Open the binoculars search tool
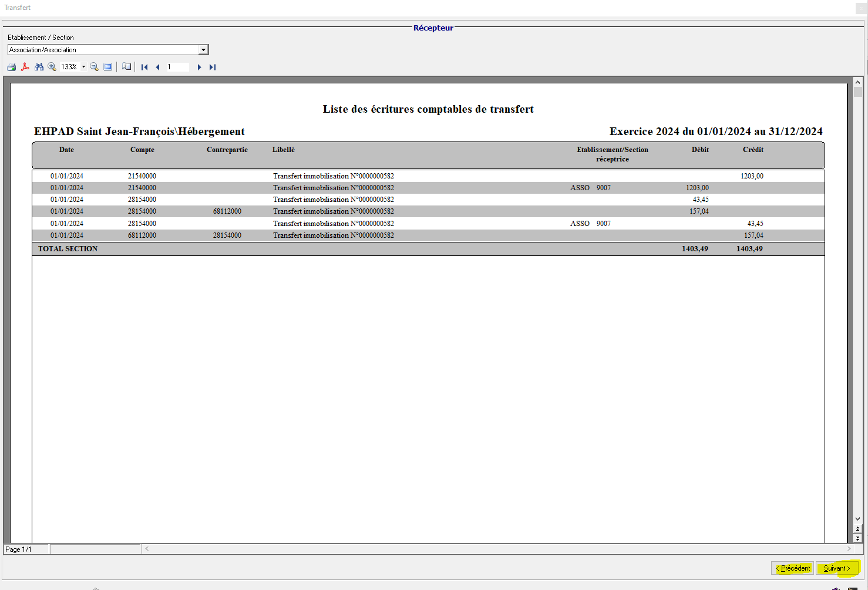 pyautogui.click(x=39, y=67)
